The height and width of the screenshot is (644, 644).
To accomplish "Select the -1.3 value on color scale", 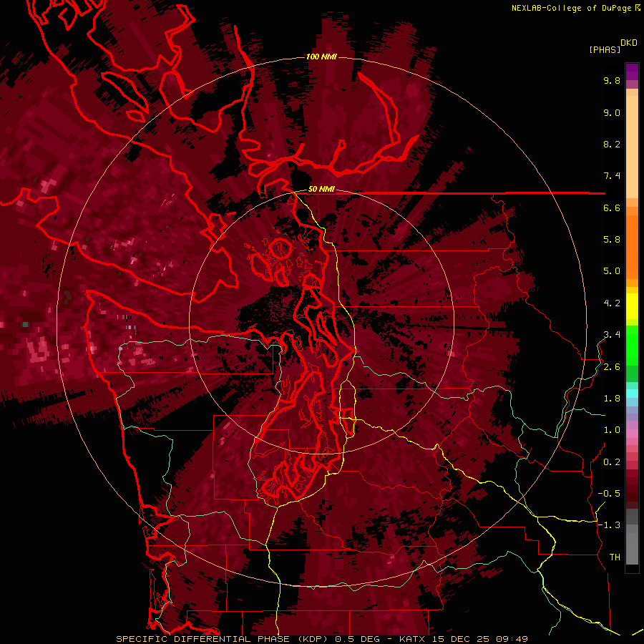I will 609,525.
